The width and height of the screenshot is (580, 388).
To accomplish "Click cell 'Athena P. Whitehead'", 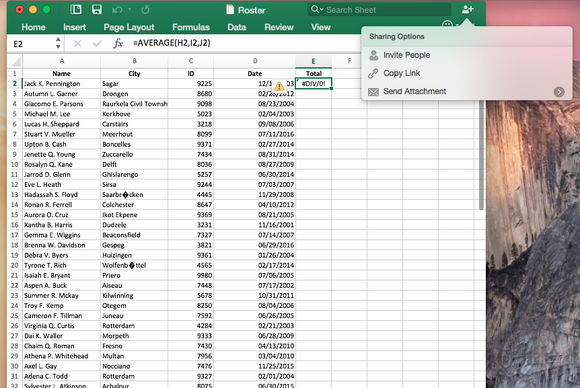I will tap(61, 356).
